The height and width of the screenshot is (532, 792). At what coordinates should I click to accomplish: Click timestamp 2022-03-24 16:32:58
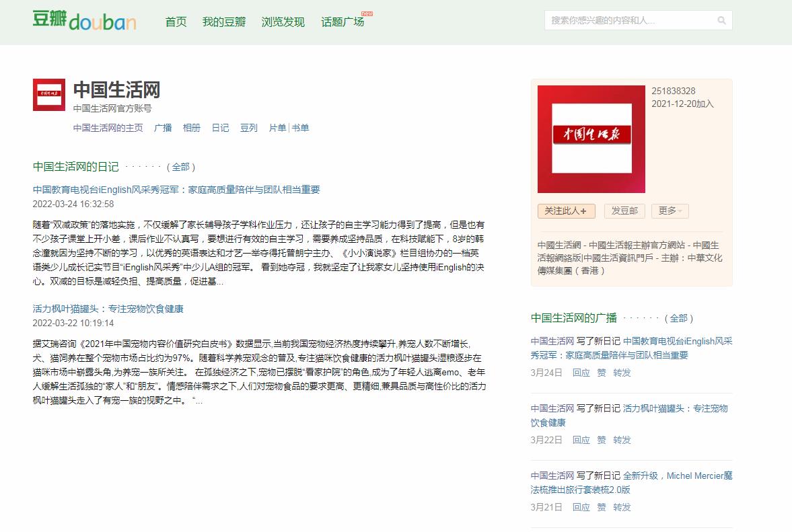tap(73, 204)
